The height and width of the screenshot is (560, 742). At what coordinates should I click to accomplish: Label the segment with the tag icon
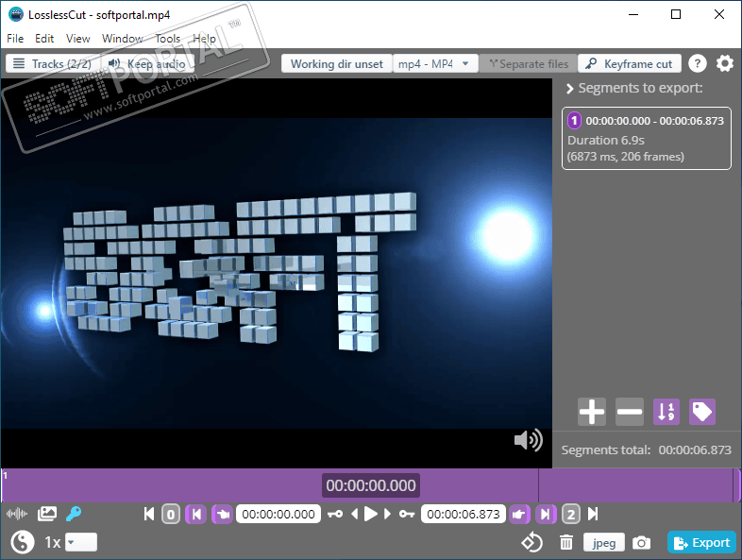(702, 412)
